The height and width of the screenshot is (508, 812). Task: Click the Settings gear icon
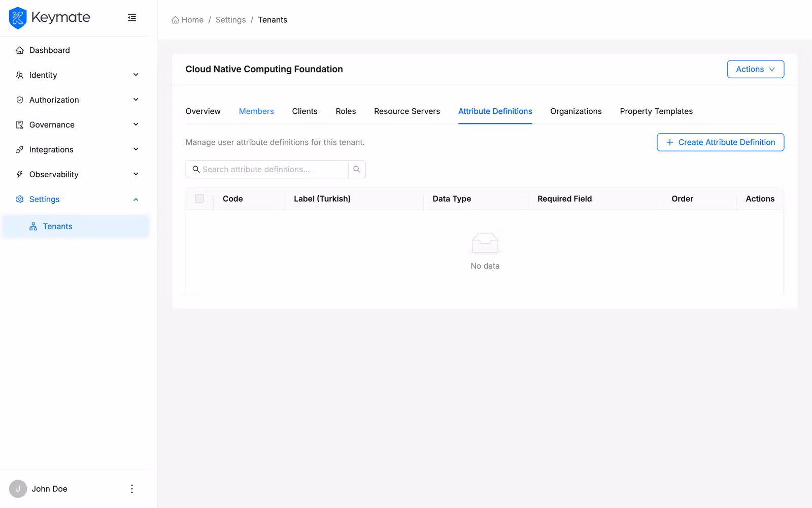coord(19,199)
